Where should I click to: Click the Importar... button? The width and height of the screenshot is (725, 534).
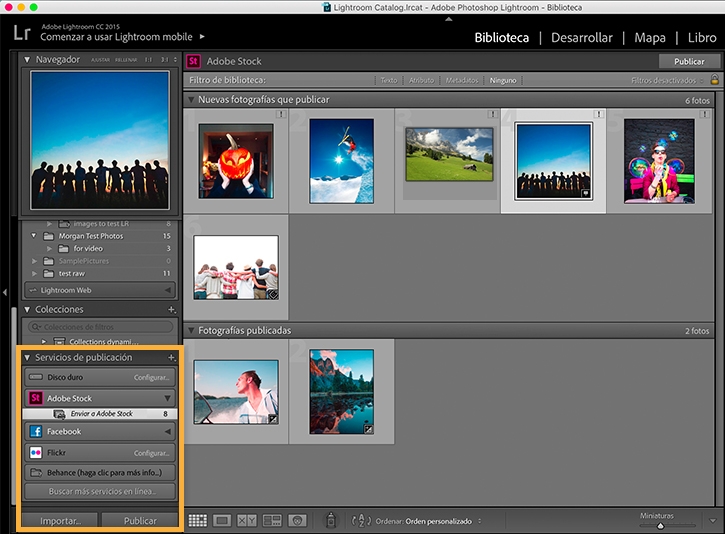pos(60,521)
